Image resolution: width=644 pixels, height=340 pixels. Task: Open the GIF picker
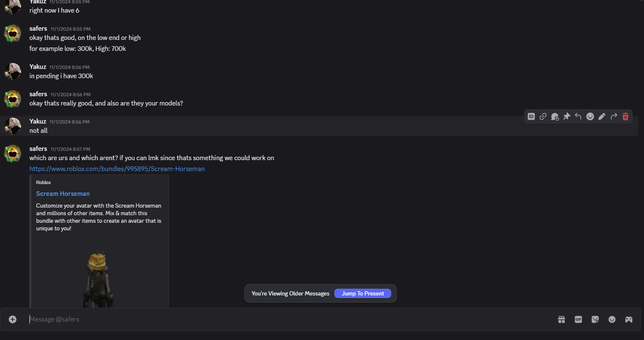(x=578, y=319)
